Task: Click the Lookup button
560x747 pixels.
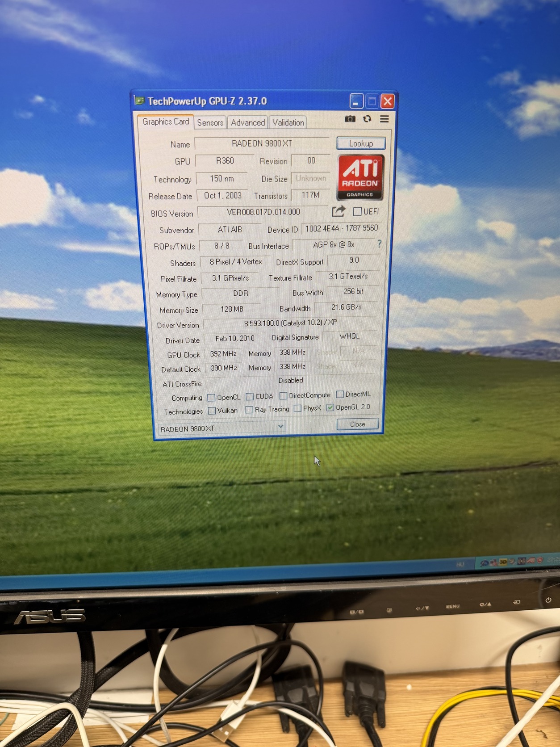Action: pos(361,143)
